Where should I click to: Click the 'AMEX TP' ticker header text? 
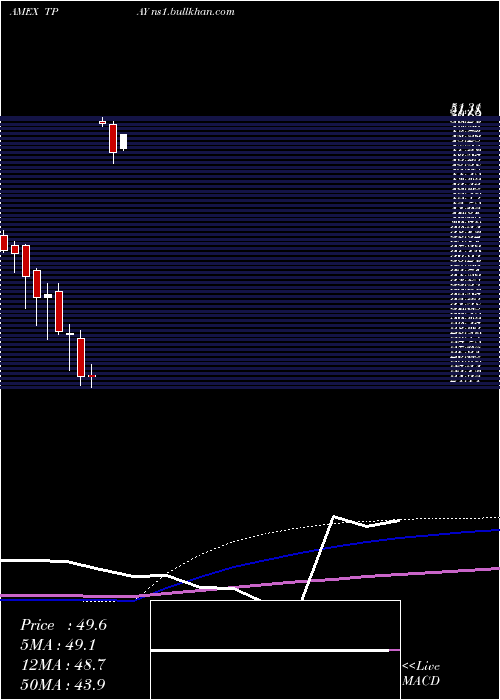(x=34, y=12)
